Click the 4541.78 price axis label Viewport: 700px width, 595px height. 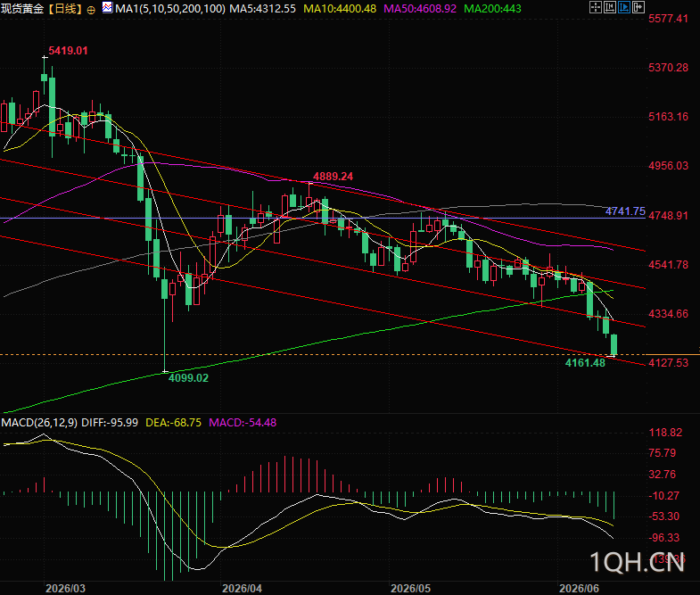(x=668, y=265)
